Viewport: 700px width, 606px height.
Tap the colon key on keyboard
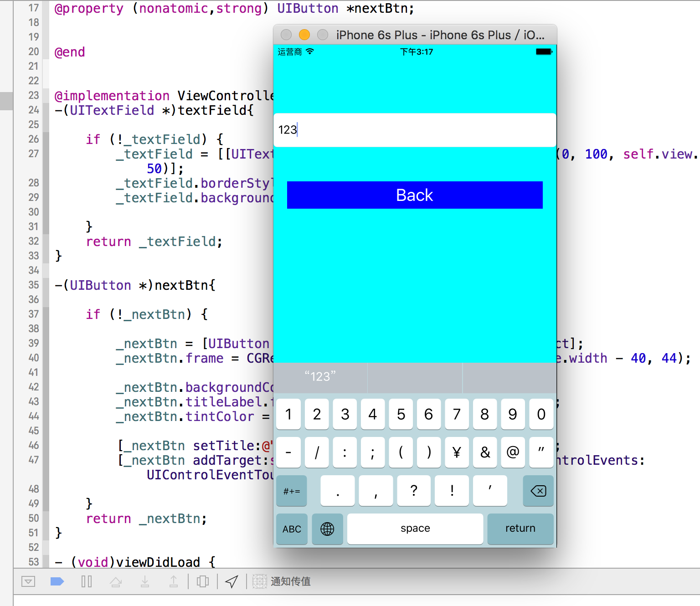click(x=345, y=452)
